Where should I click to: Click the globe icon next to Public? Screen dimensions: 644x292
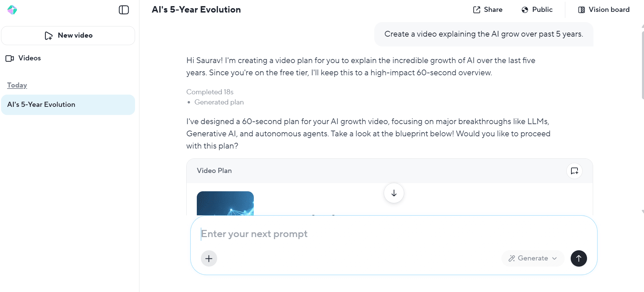525,9
